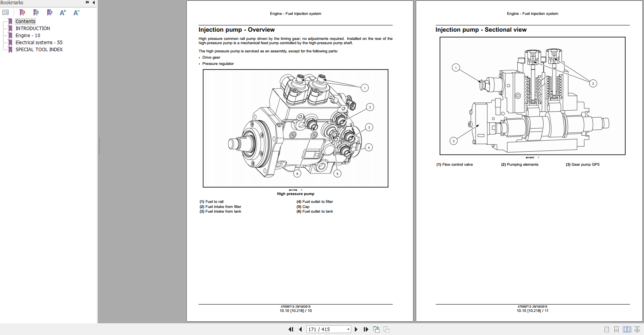Click the delete bookmark icon
The width and height of the screenshot is (644, 335).
click(22, 13)
